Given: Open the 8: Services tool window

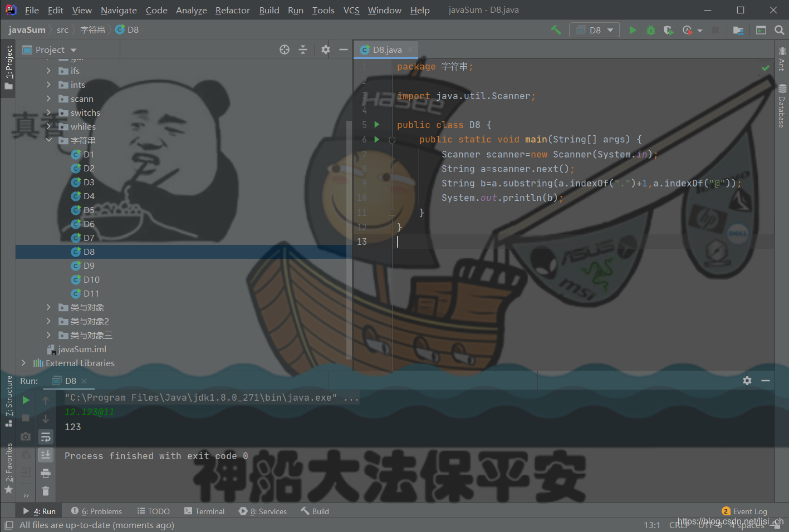Looking at the screenshot, I should (263, 511).
